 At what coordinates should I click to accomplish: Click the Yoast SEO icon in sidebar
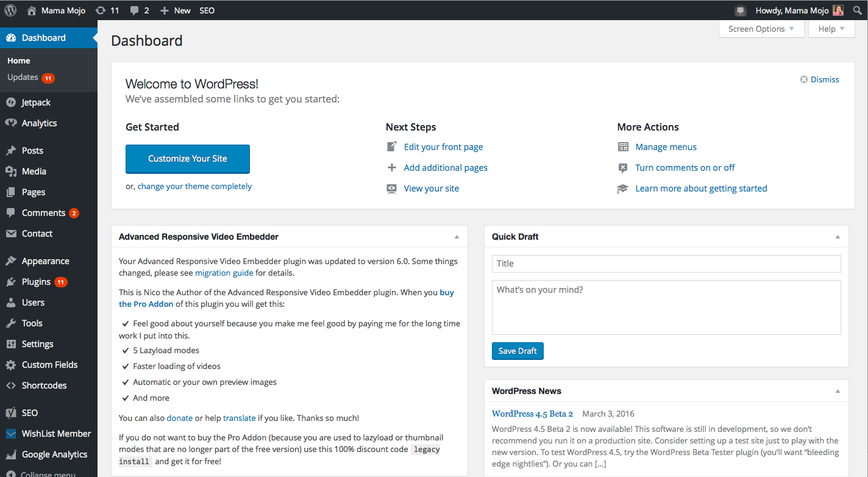click(x=11, y=413)
